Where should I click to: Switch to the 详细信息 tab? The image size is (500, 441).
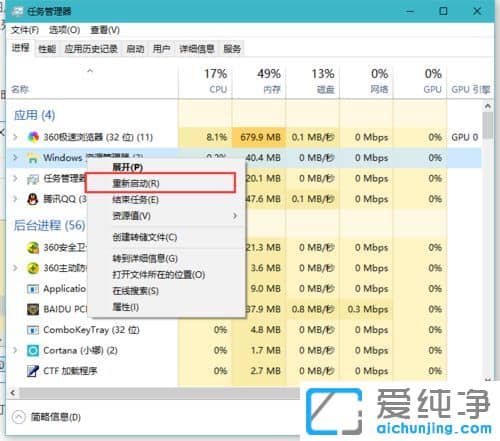pos(197,49)
